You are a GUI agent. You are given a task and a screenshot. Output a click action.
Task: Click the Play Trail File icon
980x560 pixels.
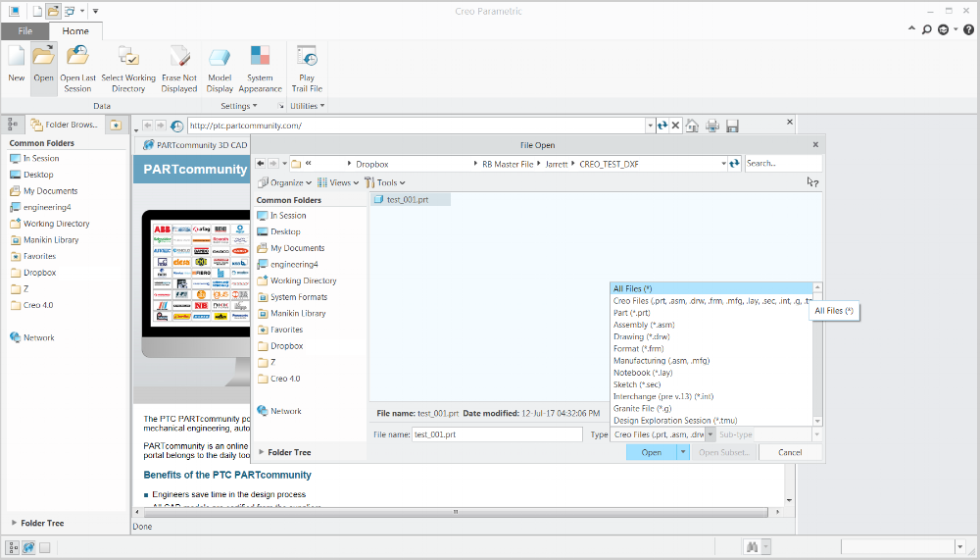(x=307, y=56)
